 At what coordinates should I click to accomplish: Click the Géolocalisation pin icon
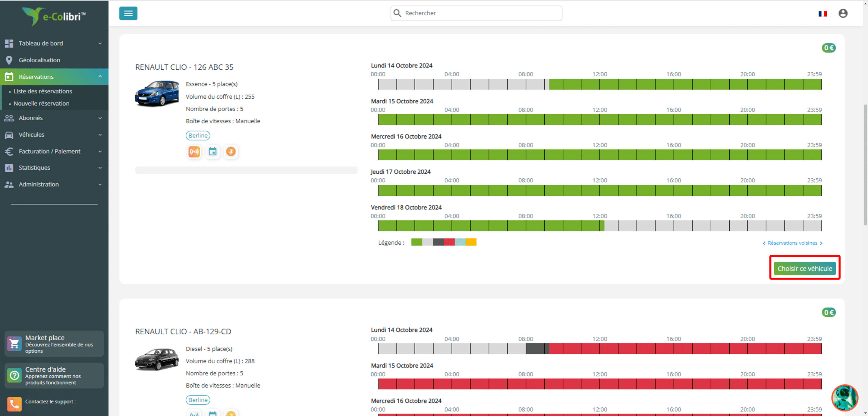point(9,60)
